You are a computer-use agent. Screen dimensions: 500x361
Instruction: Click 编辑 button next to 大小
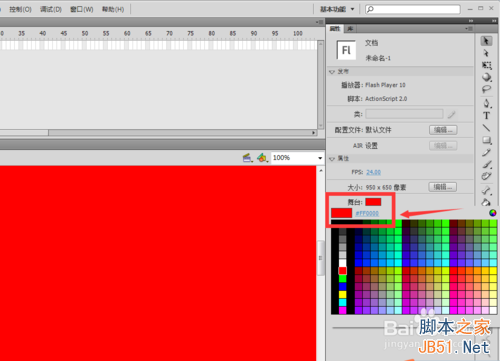click(x=442, y=187)
